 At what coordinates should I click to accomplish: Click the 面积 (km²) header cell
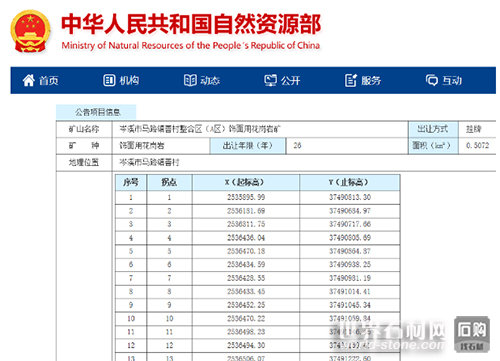coord(433,146)
